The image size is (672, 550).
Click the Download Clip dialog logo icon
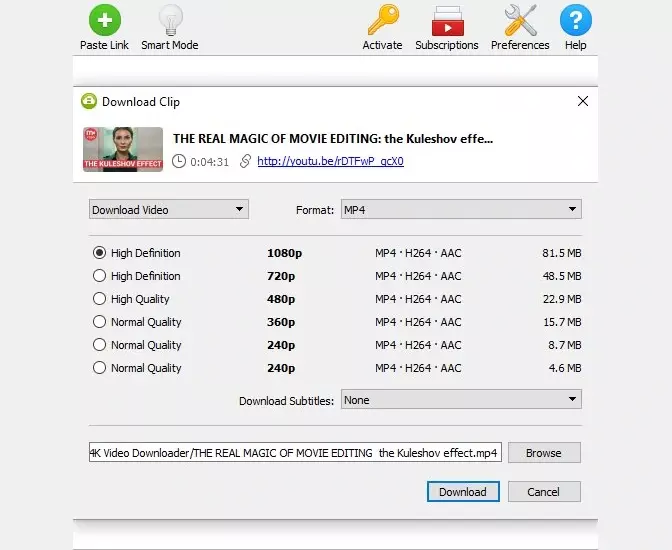tap(89, 102)
